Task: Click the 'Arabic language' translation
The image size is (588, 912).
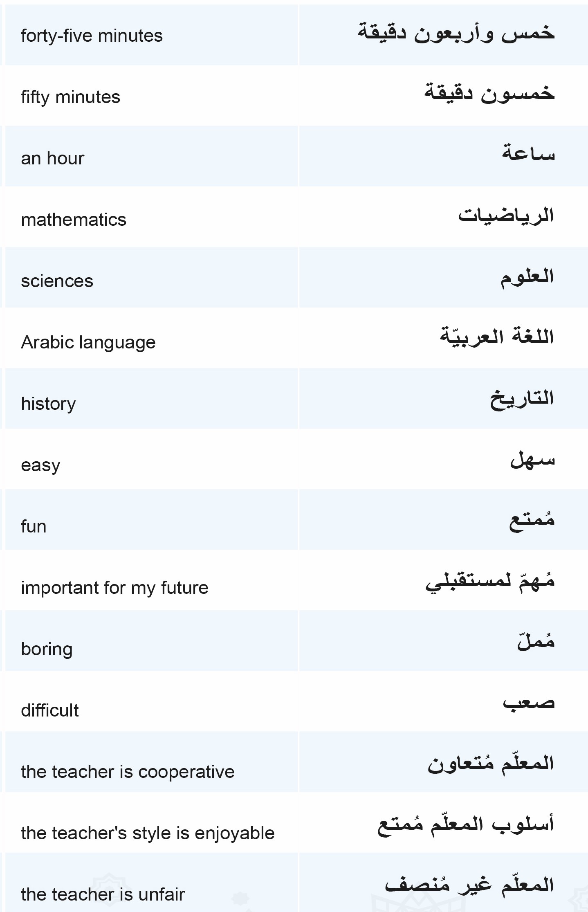Action: [88, 343]
